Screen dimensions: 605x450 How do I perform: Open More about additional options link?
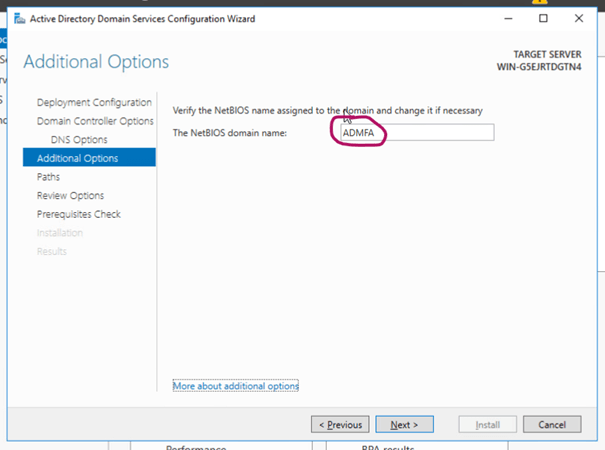pos(236,386)
